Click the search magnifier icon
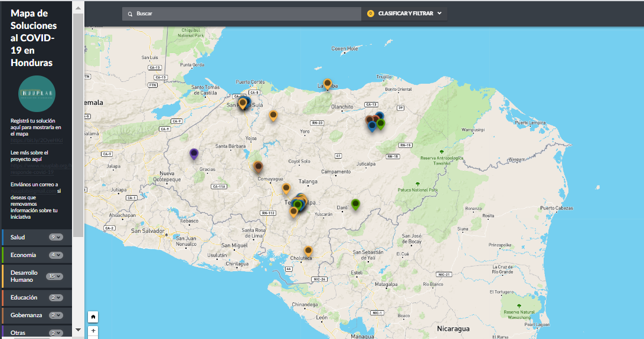 (130, 14)
